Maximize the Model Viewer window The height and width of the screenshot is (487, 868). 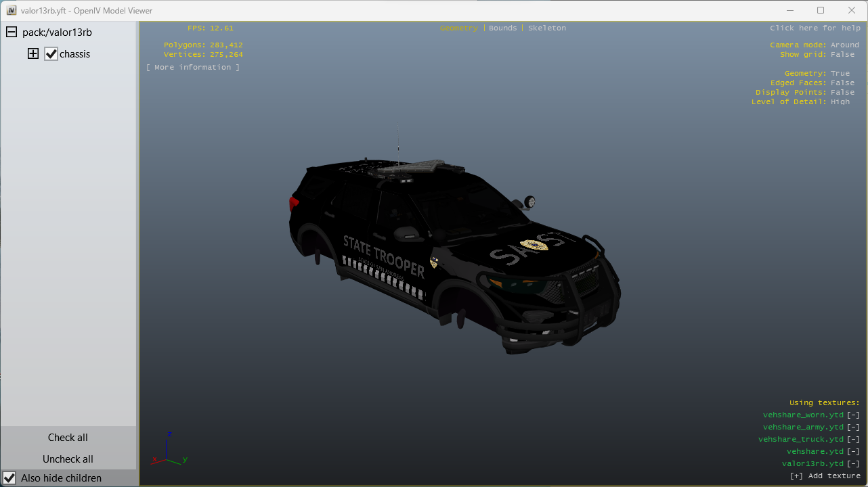[x=821, y=10]
